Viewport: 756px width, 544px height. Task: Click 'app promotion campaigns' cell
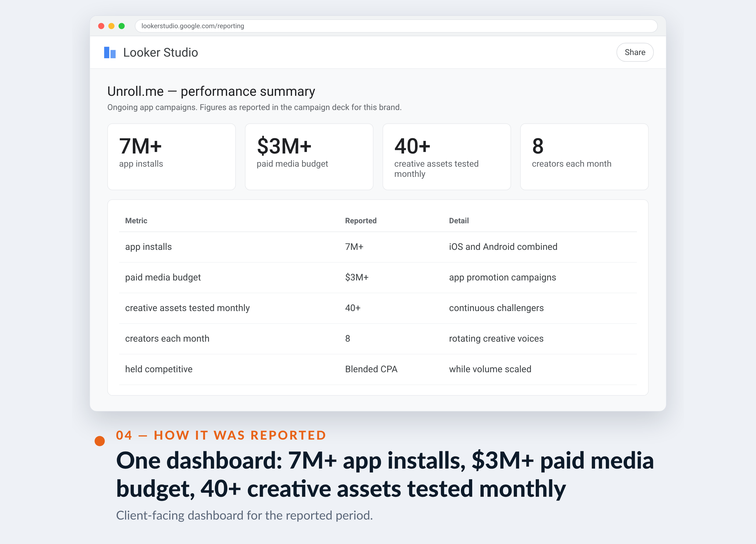tap(502, 278)
